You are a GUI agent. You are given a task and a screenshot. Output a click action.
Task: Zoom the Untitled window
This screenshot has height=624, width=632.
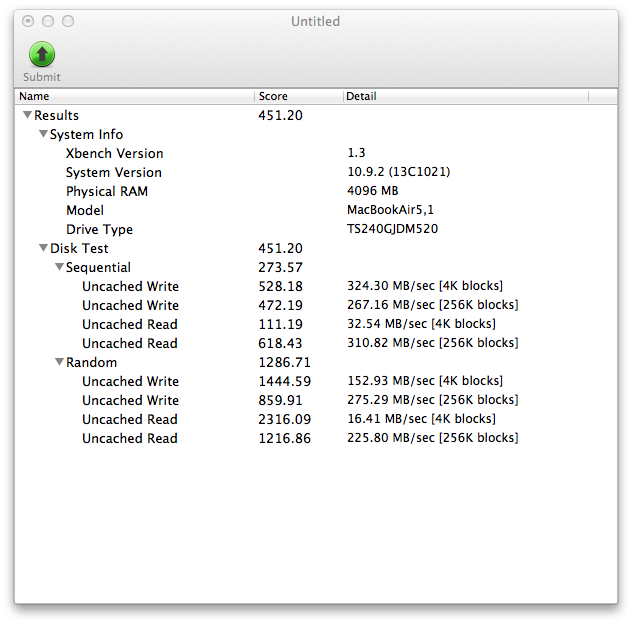pos(68,21)
